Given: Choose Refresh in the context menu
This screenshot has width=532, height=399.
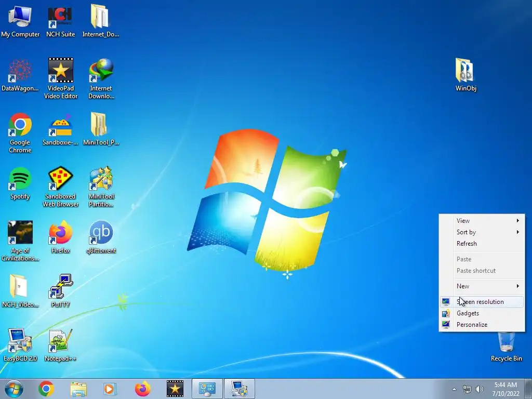Looking at the screenshot, I should click(x=482, y=244).
